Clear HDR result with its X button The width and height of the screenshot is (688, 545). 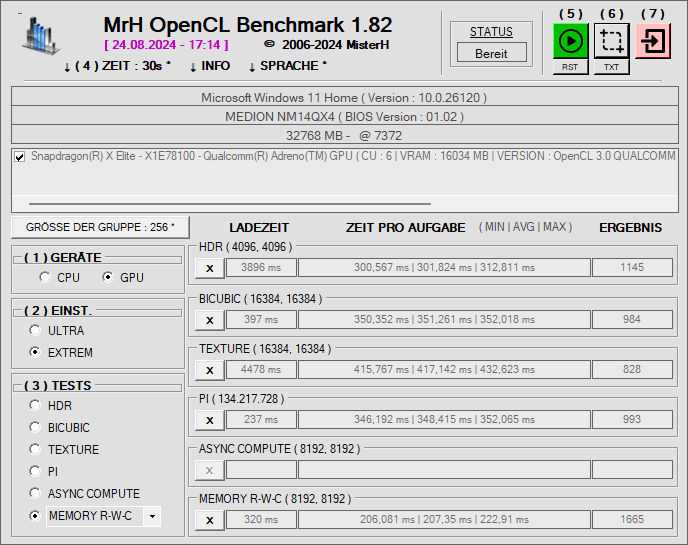pos(210,268)
